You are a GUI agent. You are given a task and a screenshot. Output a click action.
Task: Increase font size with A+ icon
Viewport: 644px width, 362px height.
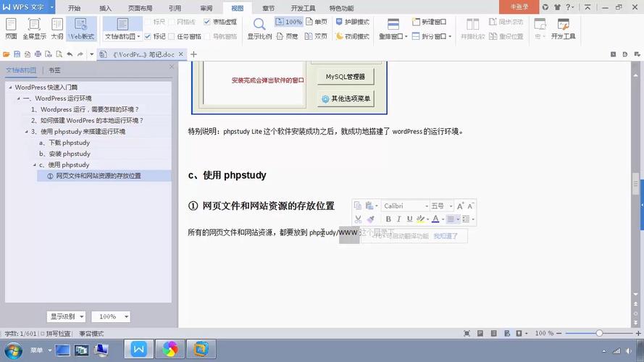461,206
